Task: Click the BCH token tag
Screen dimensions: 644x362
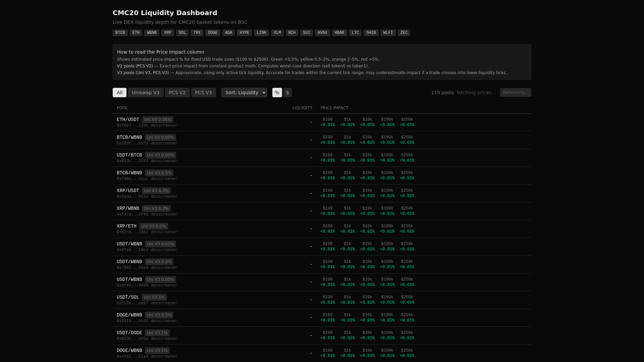Action: pyautogui.click(x=292, y=33)
